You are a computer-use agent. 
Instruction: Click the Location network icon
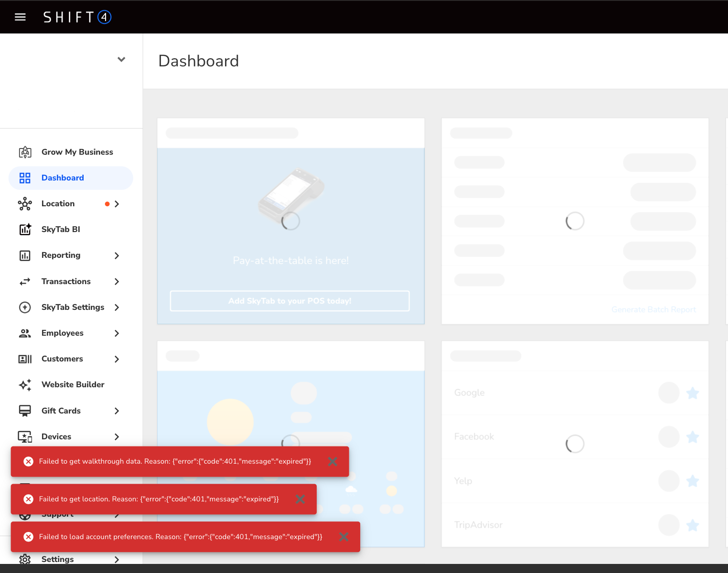click(x=25, y=204)
